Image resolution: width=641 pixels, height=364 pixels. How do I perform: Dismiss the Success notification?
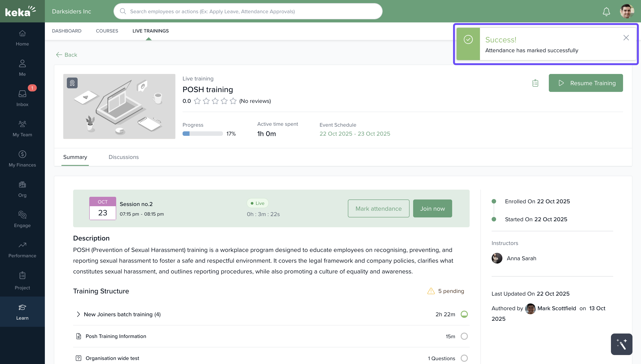coord(626,38)
